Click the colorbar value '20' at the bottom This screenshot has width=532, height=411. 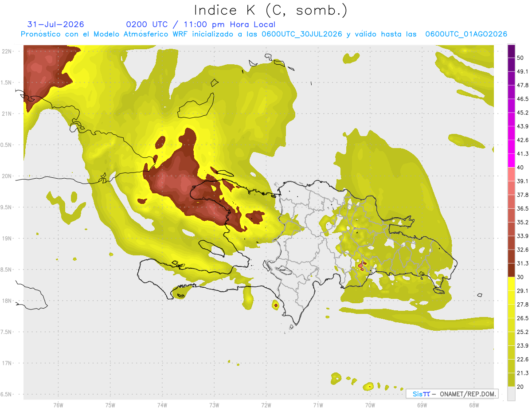520,387
